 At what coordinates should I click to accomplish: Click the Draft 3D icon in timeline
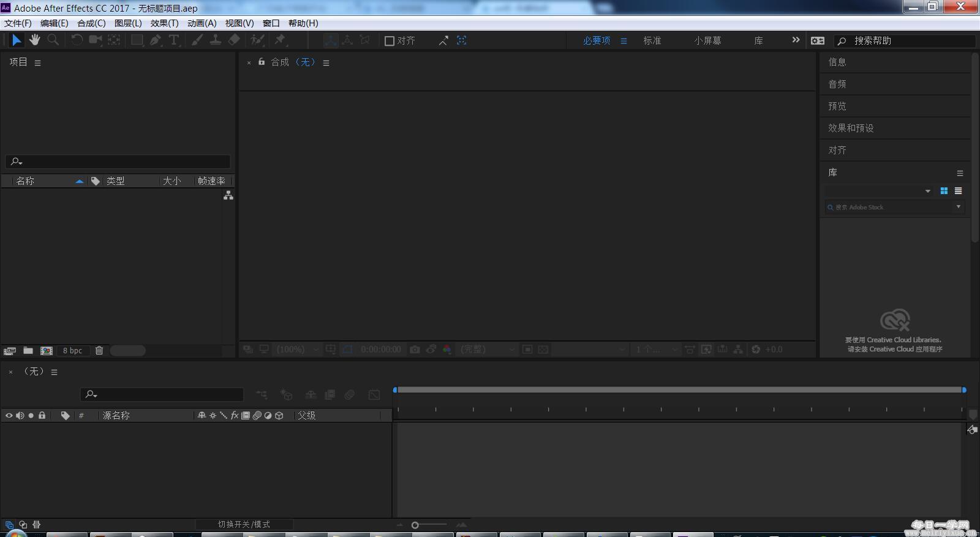[x=286, y=395]
